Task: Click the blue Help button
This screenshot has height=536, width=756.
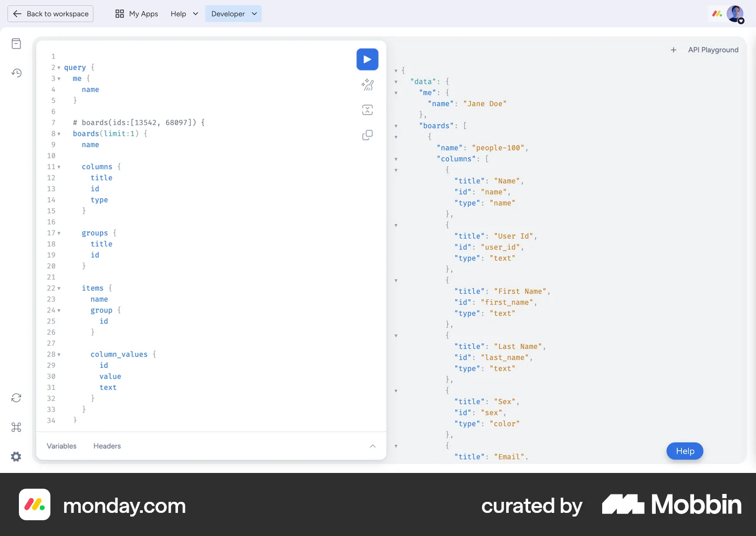Action: (685, 451)
